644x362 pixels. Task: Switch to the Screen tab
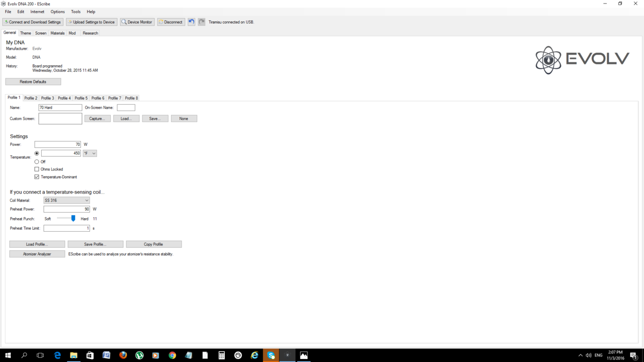pyautogui.click(x=41, y=33)
